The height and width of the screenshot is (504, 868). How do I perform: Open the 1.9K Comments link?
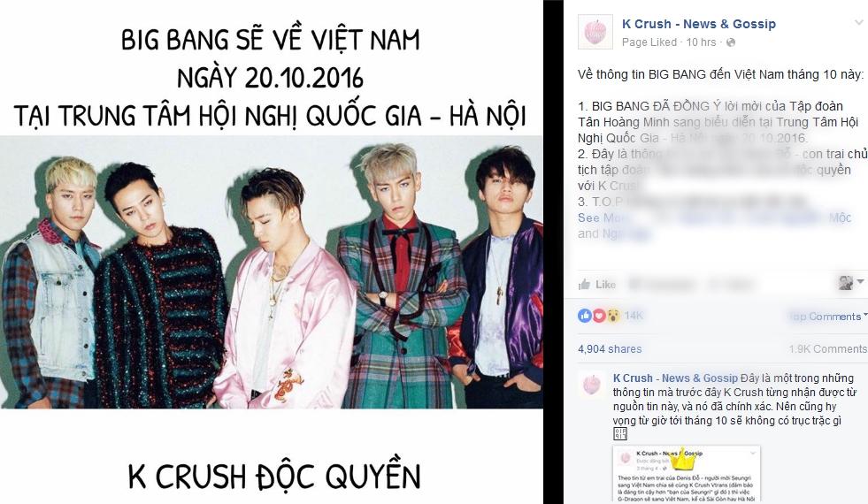pos(828,349)
